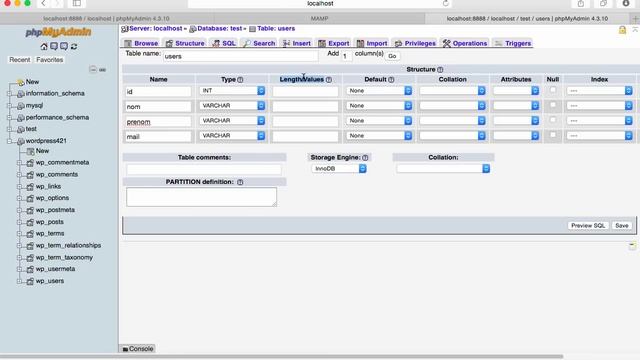Viewport: 640px width, 360px height.
Task: Click Length/Values field for nom row
Action: (306, 106)
